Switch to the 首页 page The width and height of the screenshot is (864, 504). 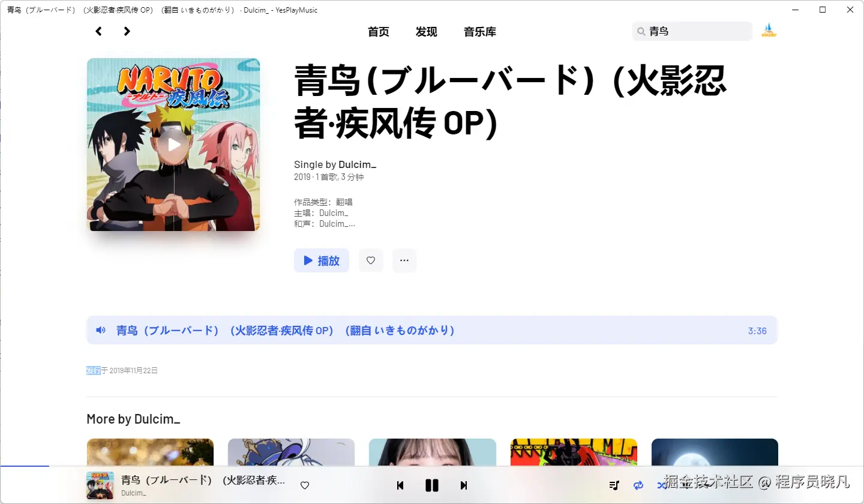[378, 32]
